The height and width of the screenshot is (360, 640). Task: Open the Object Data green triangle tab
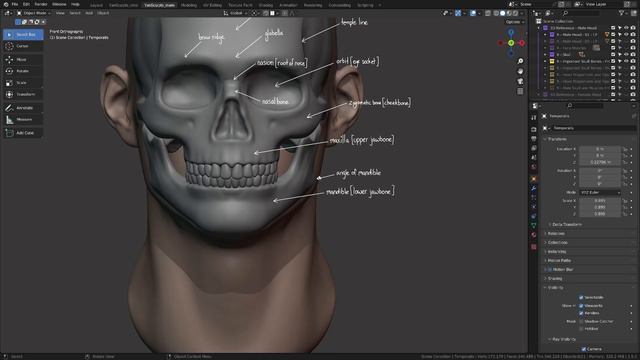pyautogui.click(x=533, y=225)
